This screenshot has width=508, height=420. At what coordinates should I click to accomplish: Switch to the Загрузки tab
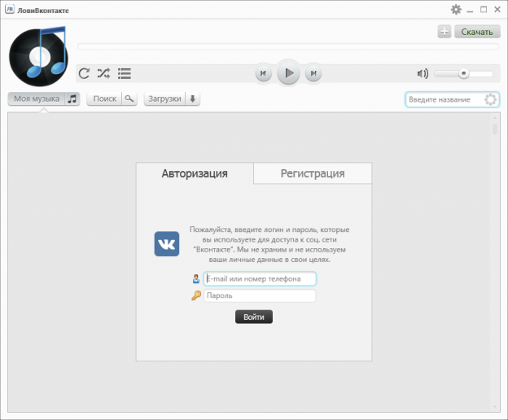[x=172, y=98]
